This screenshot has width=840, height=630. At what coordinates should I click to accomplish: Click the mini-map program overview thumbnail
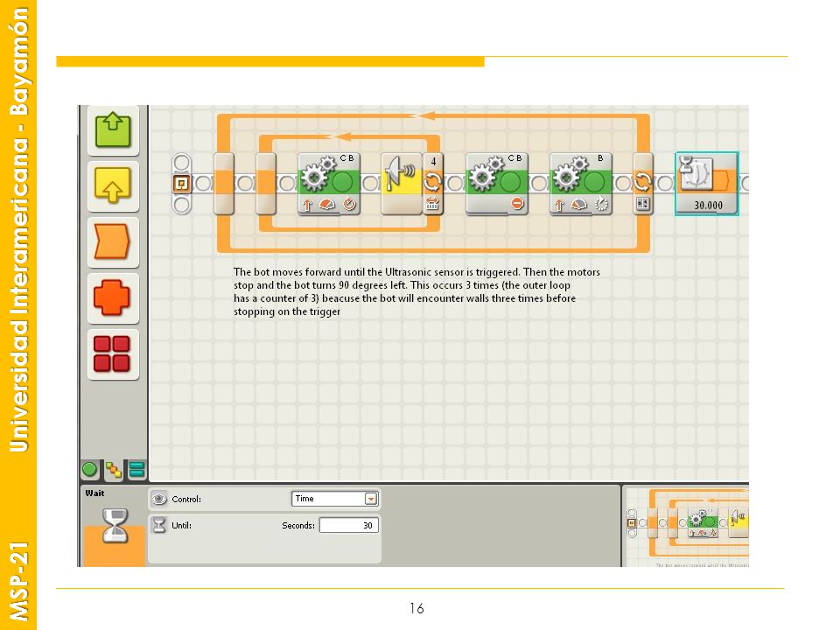pyautogui.click(x=688, y=526)
